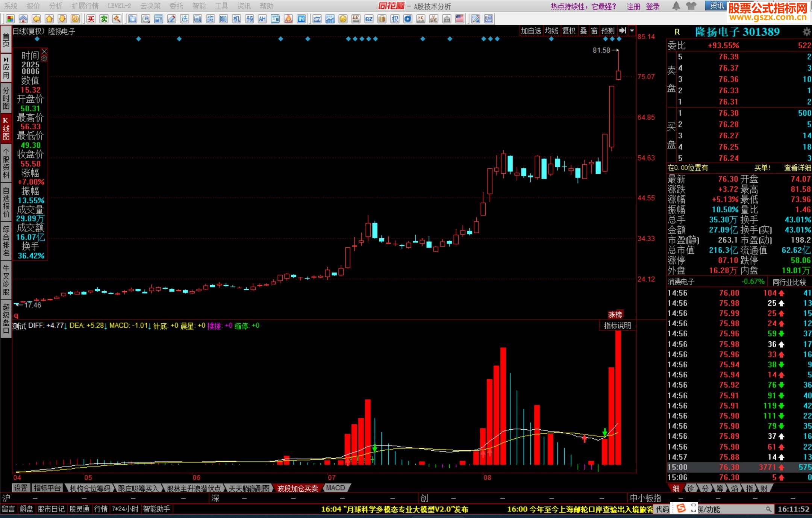Click the green 卖 (sell) toolbar icon
This screenshot has width=812, height=518.
(104, 19)
